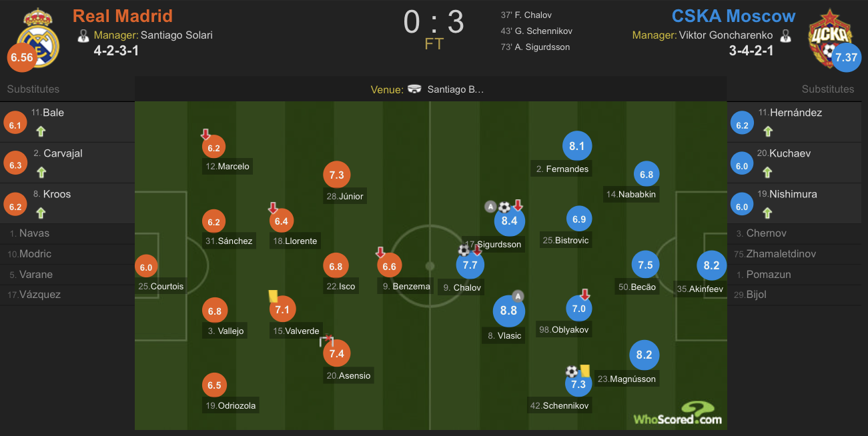Select Akinfeev's 8.2 rating bubble
The image size is (868, 436).
(x=712, y=265)
